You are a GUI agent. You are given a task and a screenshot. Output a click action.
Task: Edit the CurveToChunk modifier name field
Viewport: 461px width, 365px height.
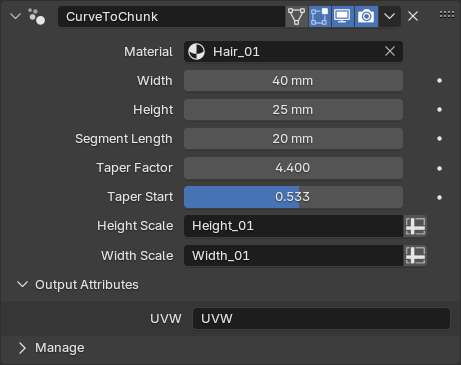point(171,16)
